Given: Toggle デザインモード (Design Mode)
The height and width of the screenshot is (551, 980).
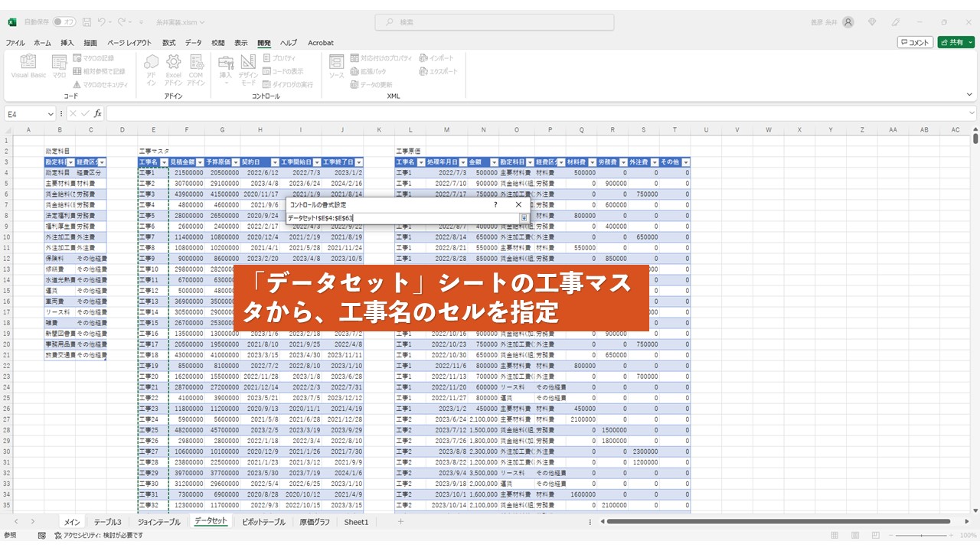Looking at the screenshot, I should click(248, 69).
